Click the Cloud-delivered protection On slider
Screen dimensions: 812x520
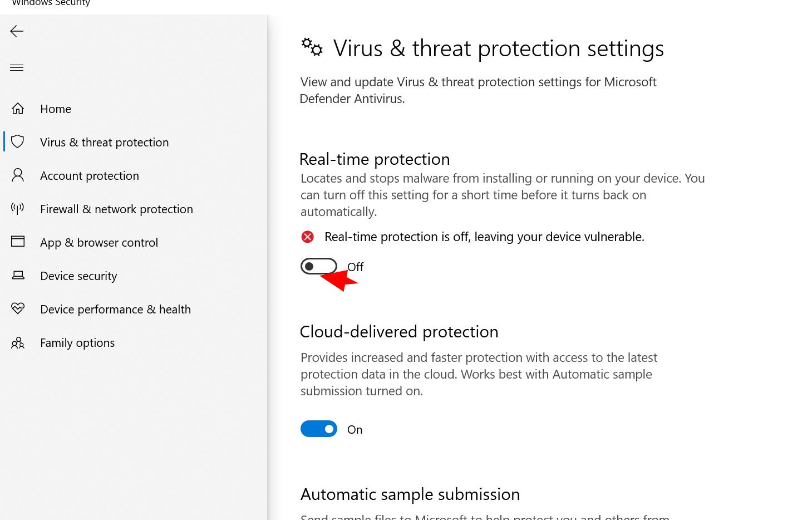coord(319,429)
